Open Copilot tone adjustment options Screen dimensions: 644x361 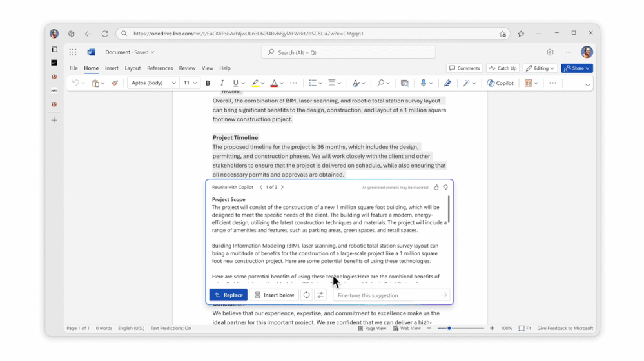(x=320, y=295)
